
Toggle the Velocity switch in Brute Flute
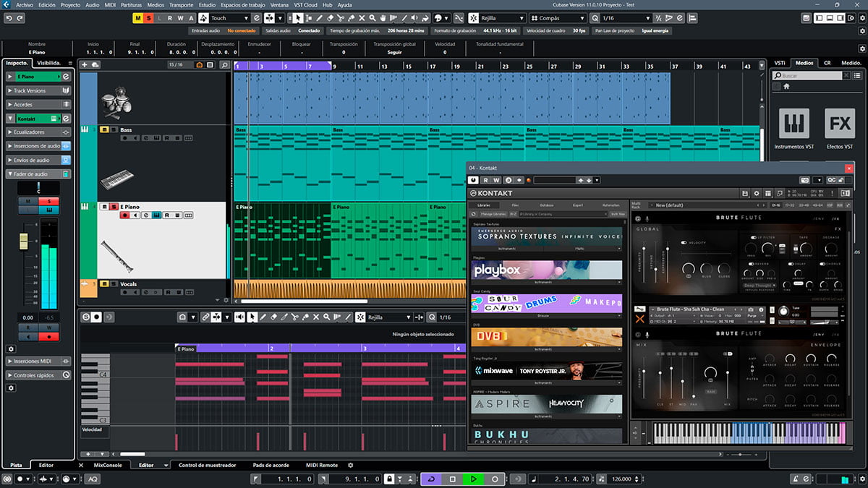click(684, 243)
